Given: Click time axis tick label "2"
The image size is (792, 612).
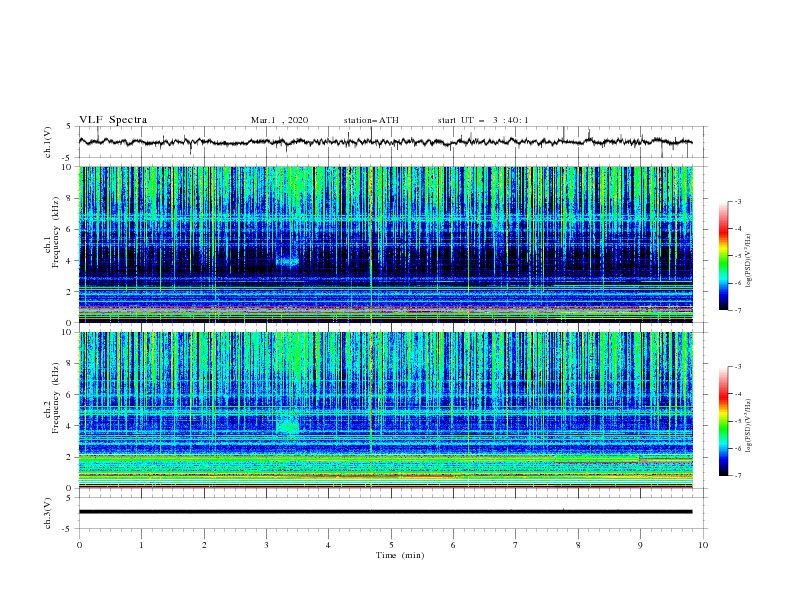Looking at the screenshot, I should tap(204, 545).
